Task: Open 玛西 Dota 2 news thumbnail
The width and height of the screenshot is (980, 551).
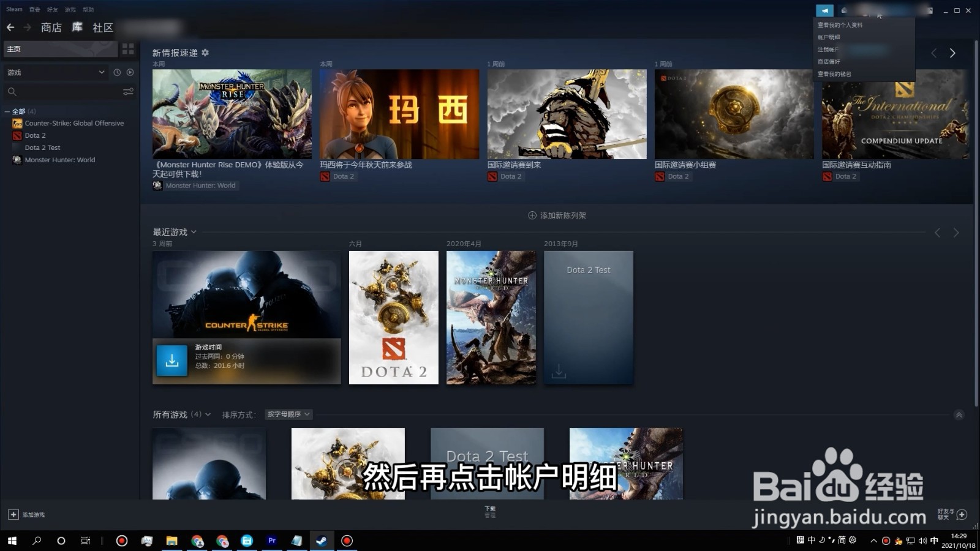Action: coord(399,114)
